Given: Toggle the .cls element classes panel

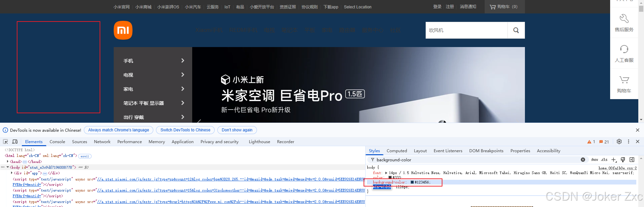Looking at the screenshot, I should (604, 160).
